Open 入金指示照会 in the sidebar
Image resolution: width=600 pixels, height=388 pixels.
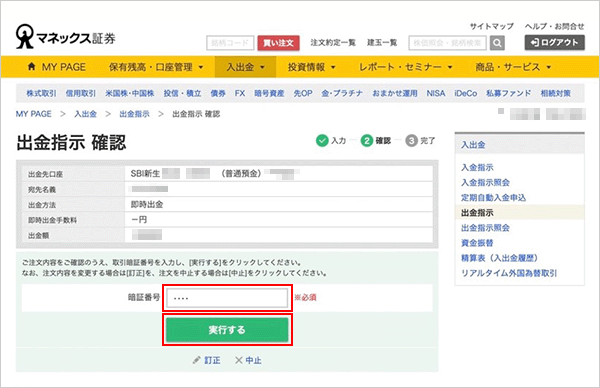point(485,183)
